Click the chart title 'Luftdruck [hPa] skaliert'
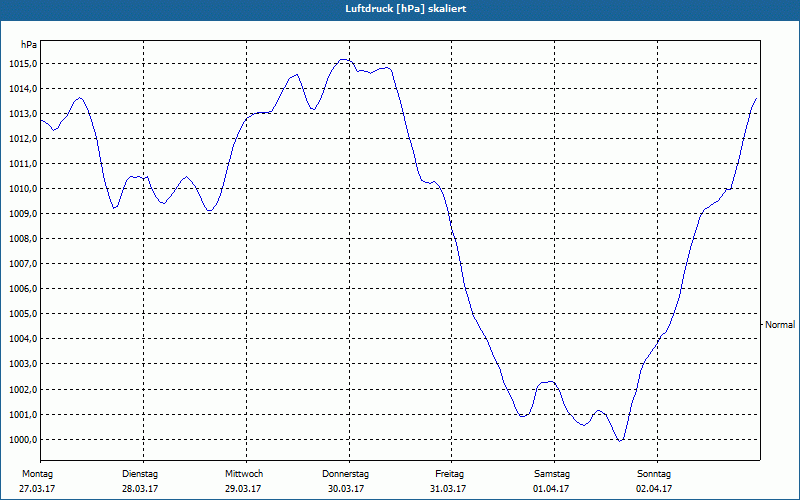 point(406,9)
